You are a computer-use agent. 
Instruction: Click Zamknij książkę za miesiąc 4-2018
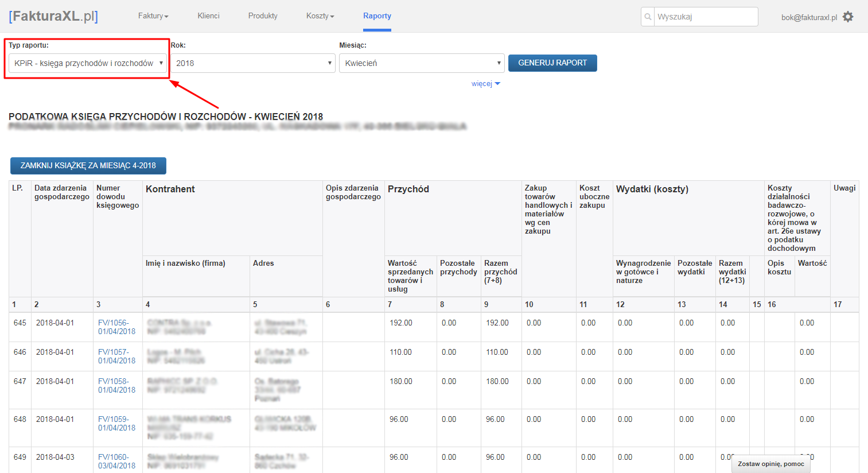88,165
